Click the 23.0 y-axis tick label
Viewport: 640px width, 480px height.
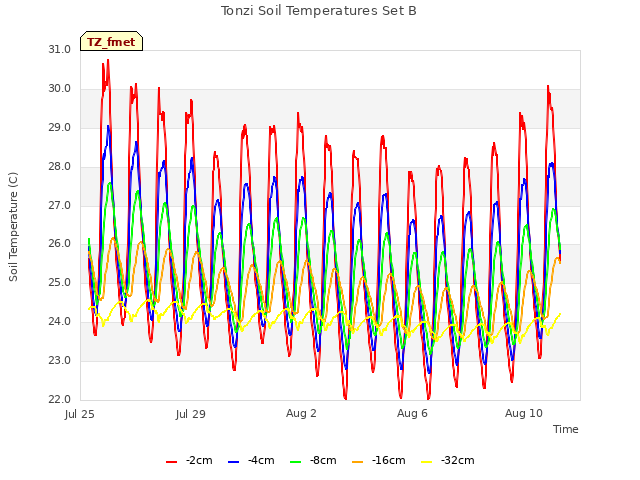[x=60, y=360]
